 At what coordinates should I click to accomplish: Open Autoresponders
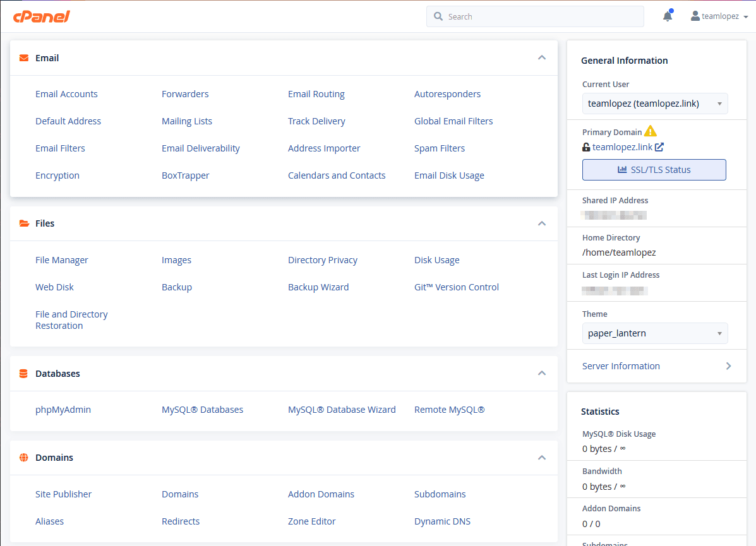pyautogui.click(x=447, y=94)
